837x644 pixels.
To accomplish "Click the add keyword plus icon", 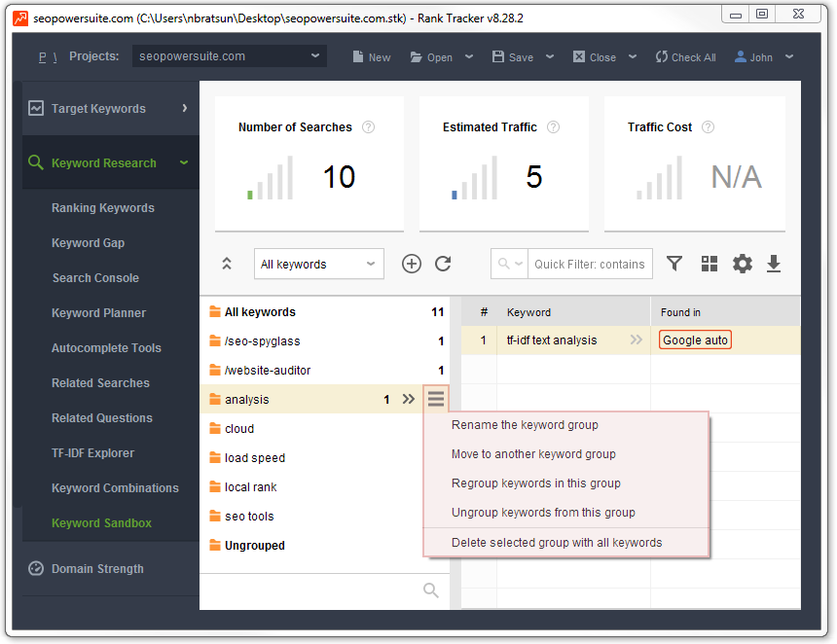I will (411, 264).
